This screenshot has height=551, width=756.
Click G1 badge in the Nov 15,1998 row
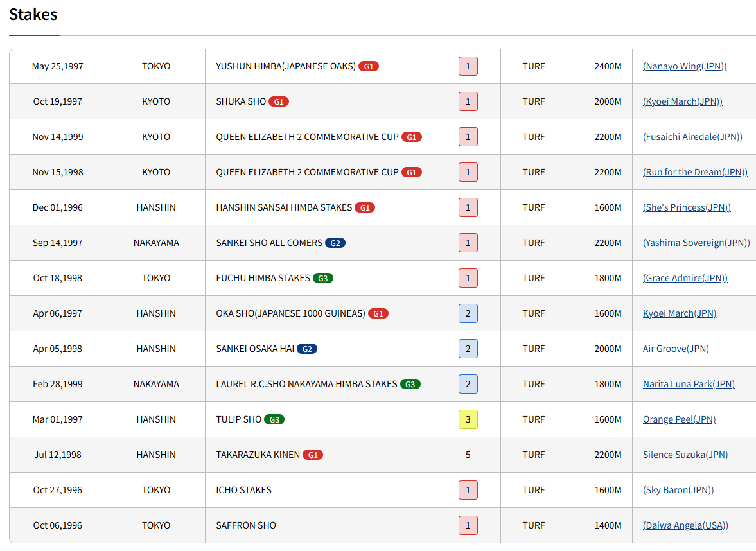click(x=412, y=172)
